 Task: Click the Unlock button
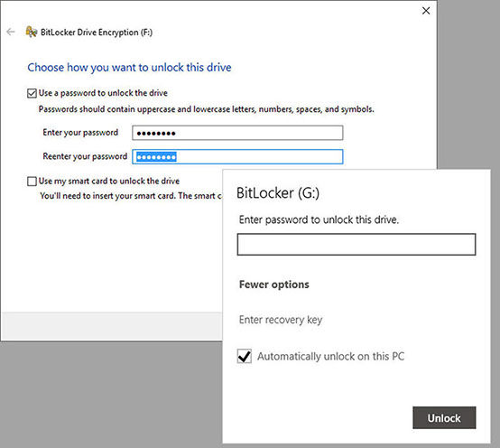tap(444, 417)
